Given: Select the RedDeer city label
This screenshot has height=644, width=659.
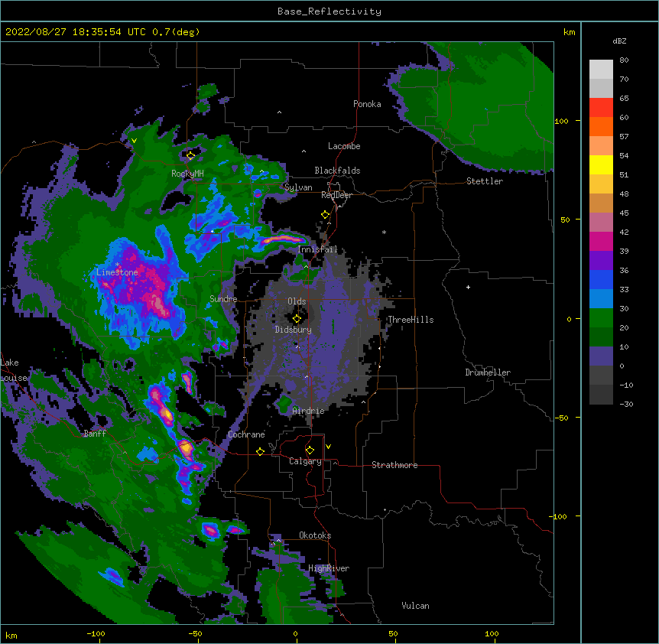Looking at the screenshot, I should (x=336, y=195).
